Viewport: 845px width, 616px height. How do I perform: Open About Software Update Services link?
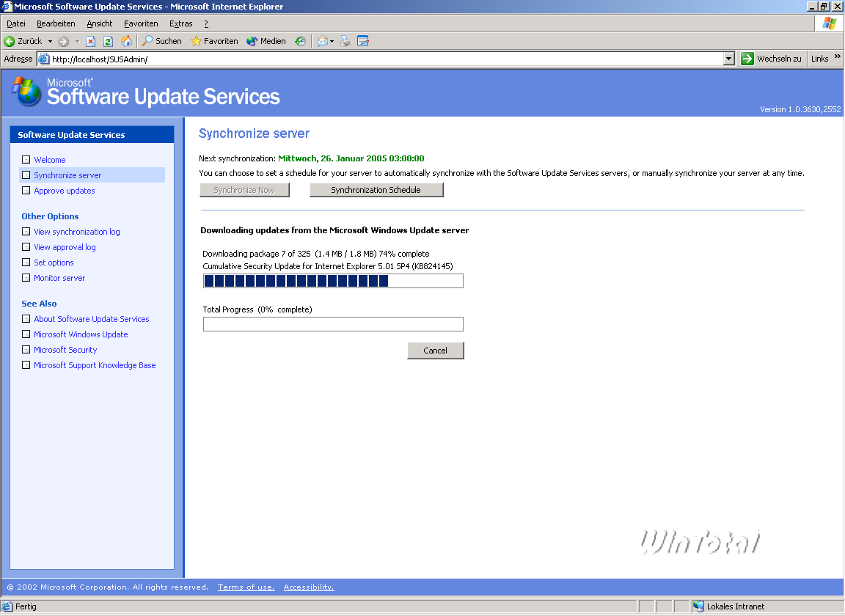pyautogui.click(x=92, y=319)
